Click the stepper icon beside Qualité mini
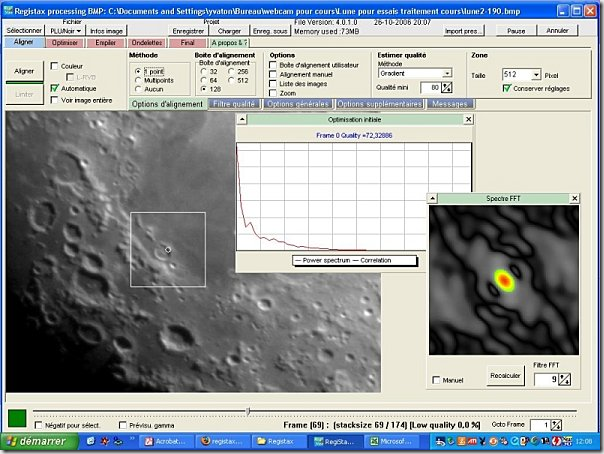604x454 pixels. pos(447,88)
